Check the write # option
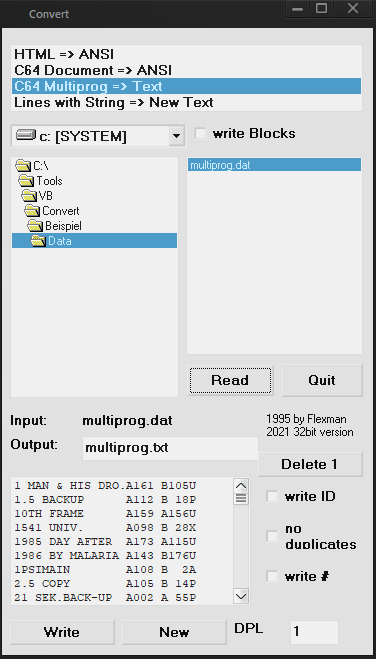This screenshot has height=659, width=376. 272,577
